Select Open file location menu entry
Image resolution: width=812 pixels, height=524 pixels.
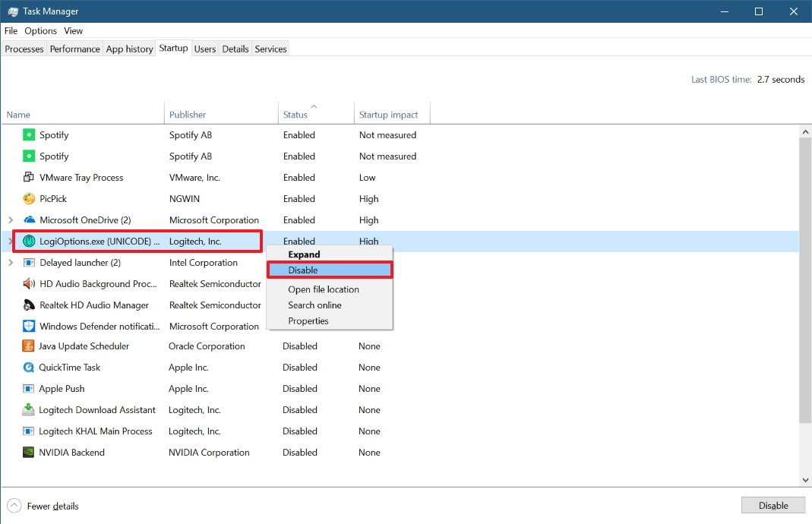tap(324, 289)
